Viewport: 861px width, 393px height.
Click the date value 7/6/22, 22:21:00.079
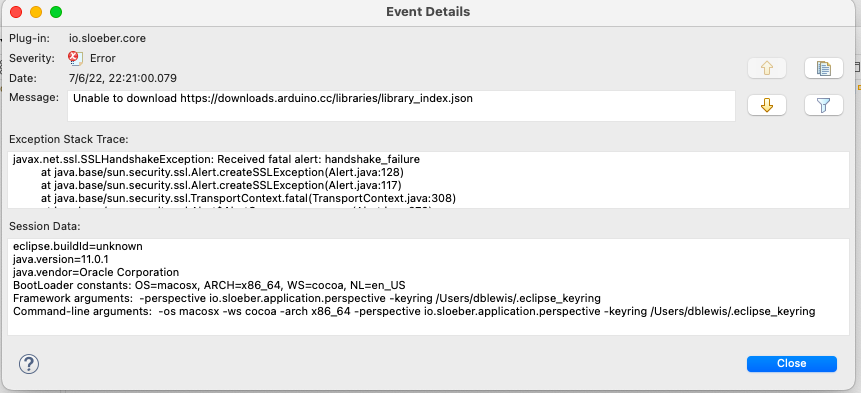[123, 78]
